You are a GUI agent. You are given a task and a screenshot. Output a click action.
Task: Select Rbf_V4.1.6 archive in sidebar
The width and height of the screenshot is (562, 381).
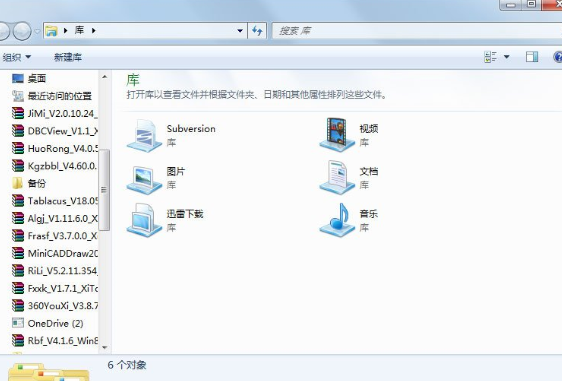[x=54, y=340]
